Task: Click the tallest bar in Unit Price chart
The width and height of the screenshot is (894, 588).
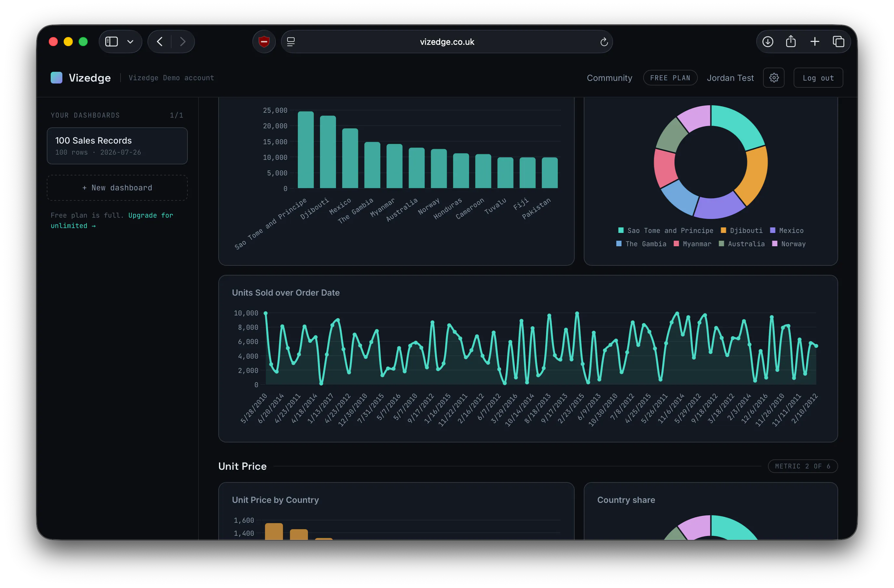Action: click(x=274, y=531)
